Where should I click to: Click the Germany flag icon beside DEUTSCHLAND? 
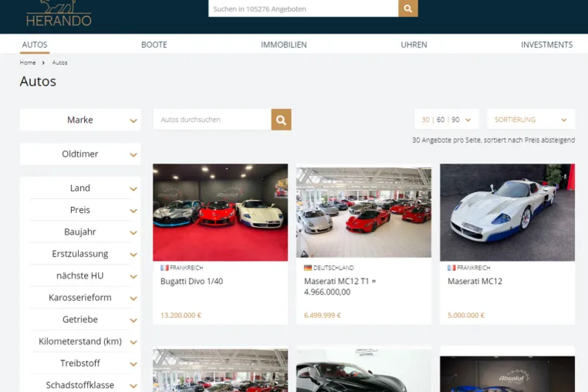308,268
